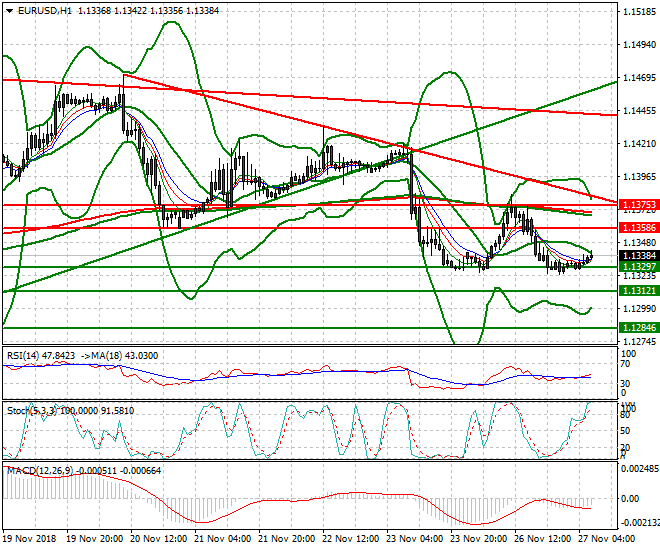Click the 22 Nov 12:00 time label

pyautogui.click(x=351, y=539)
